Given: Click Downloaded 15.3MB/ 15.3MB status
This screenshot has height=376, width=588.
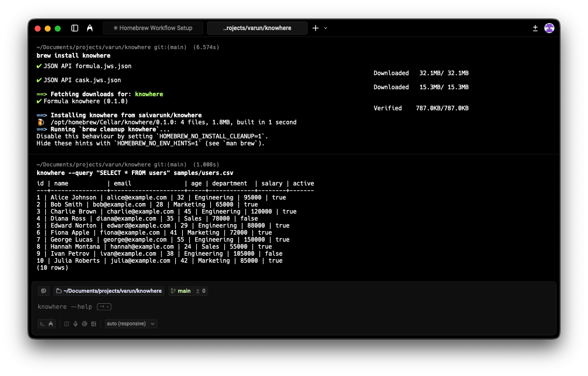Looking at the screenshot, I should pyautogui.click(x=421, y=87).
